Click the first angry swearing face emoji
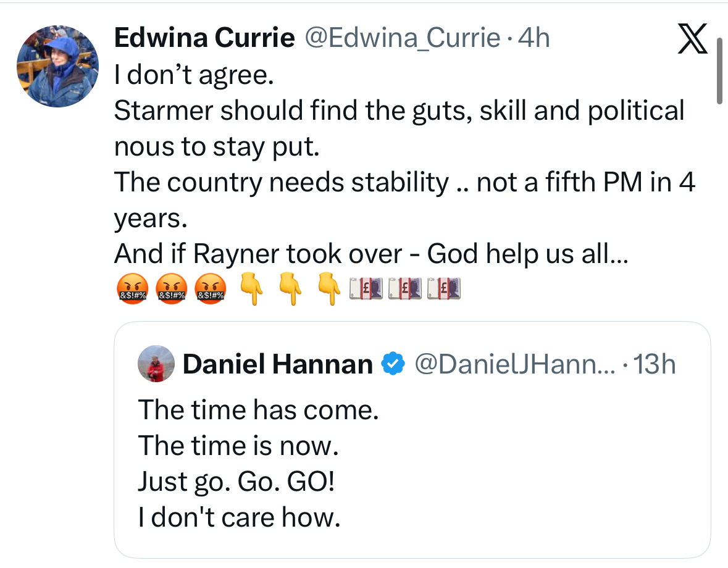This screenshot has height=568, width=728. [131, 289]
